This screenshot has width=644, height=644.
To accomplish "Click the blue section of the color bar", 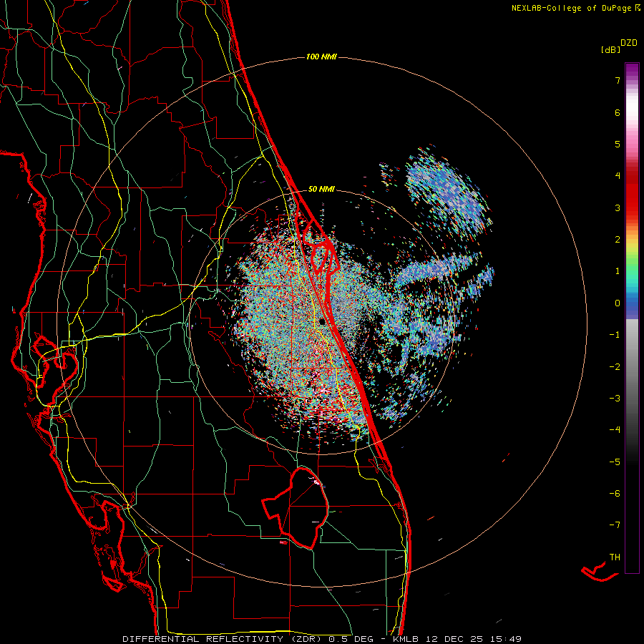I will coord(632,306).
